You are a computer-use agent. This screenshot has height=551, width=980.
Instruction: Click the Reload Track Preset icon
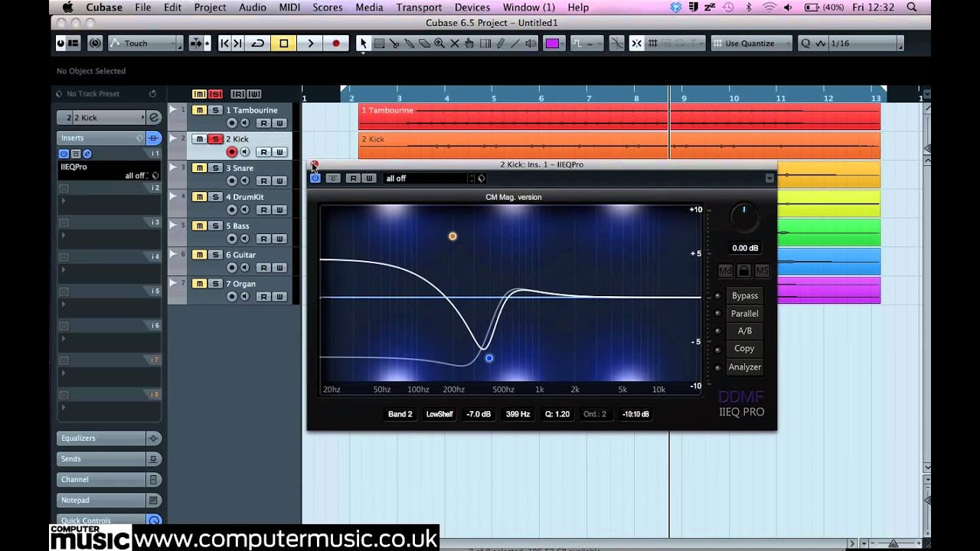tap(152, 93)
